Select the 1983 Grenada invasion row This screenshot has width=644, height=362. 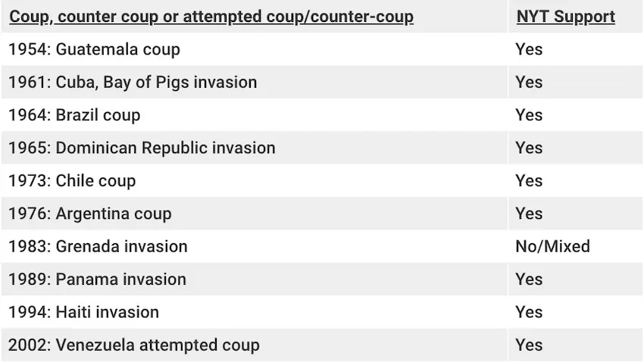[322, 246]
